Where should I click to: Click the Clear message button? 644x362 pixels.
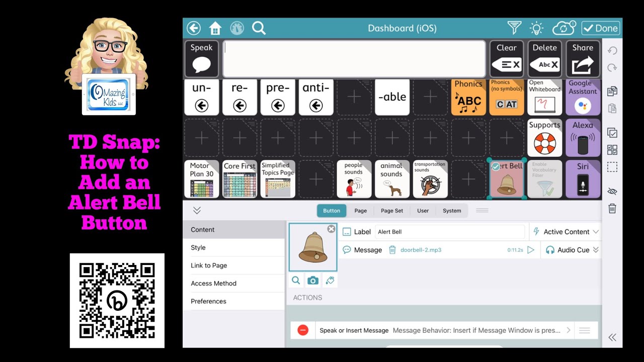click(x=507, y=59)
